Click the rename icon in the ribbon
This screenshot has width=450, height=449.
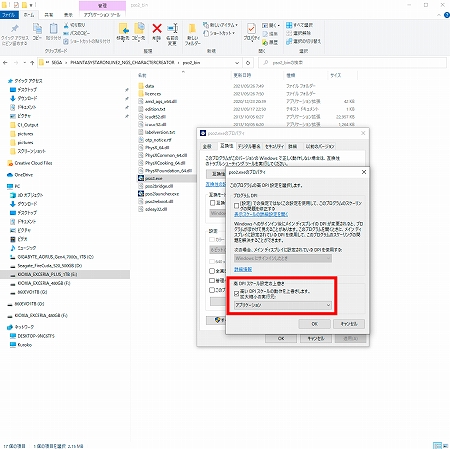pos(172,28)
